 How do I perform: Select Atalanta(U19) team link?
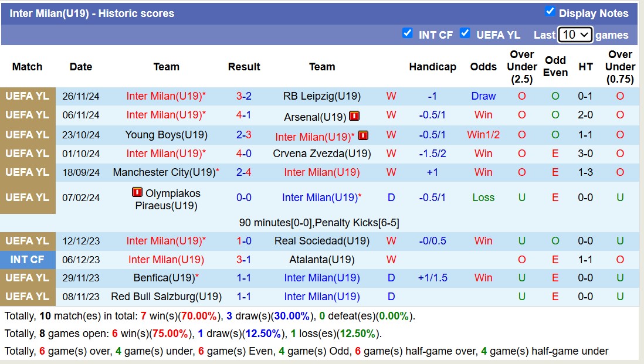(322, 260)
